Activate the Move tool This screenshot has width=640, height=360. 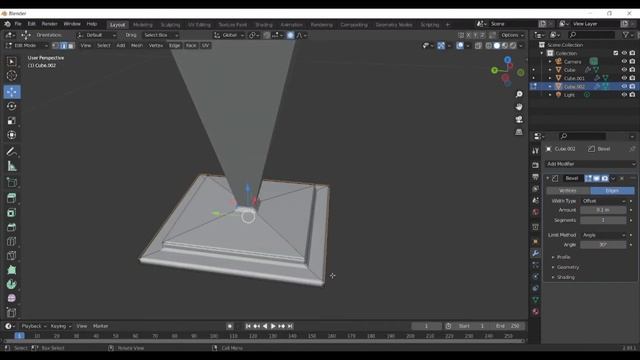(12, 92)
